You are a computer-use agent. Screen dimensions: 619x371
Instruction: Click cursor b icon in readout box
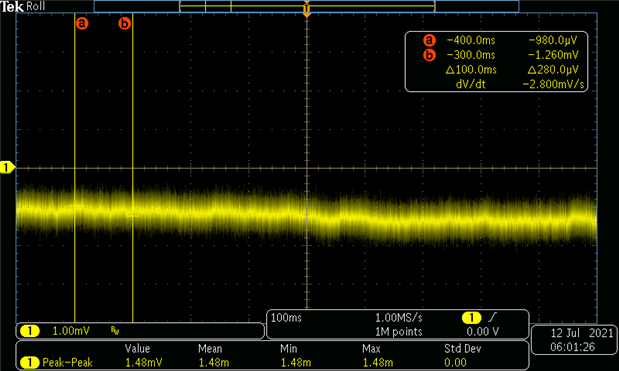430,55
